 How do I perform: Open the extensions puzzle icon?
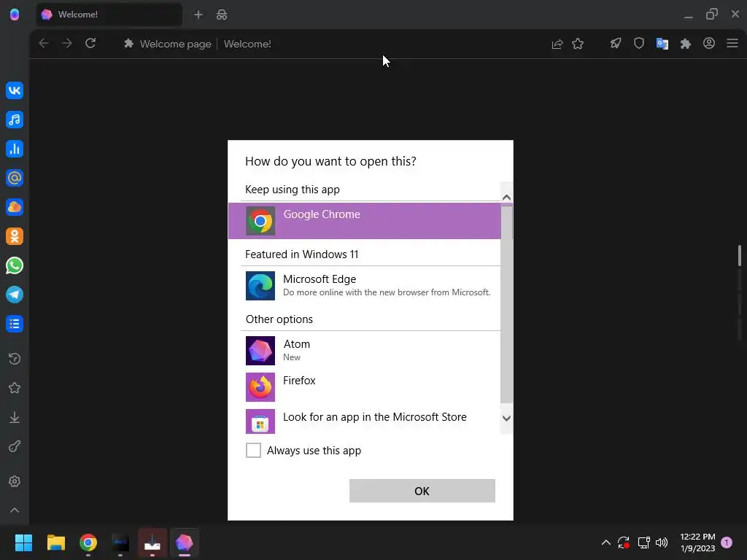pos(686,44)
